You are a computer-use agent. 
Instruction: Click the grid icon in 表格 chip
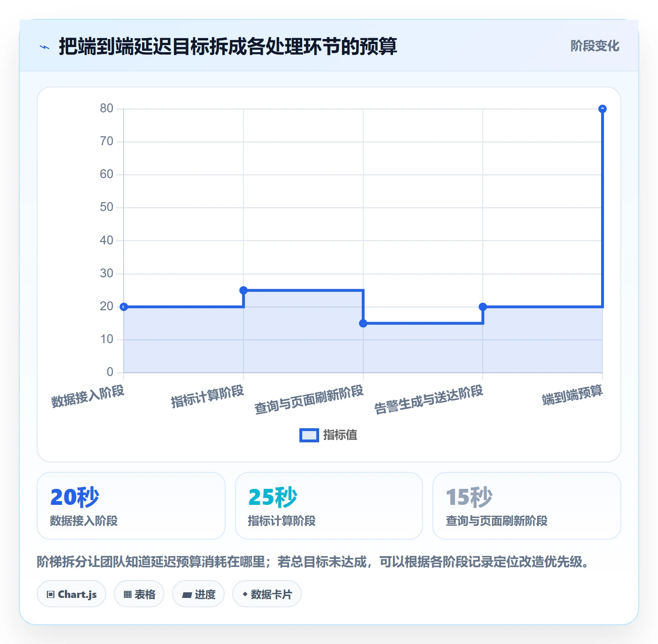click(127, 595)
